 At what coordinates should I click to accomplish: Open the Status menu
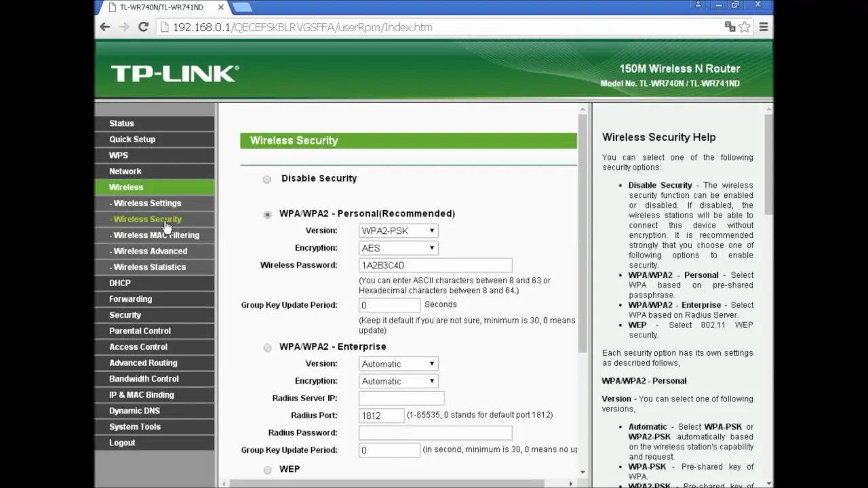click(155, 123)
